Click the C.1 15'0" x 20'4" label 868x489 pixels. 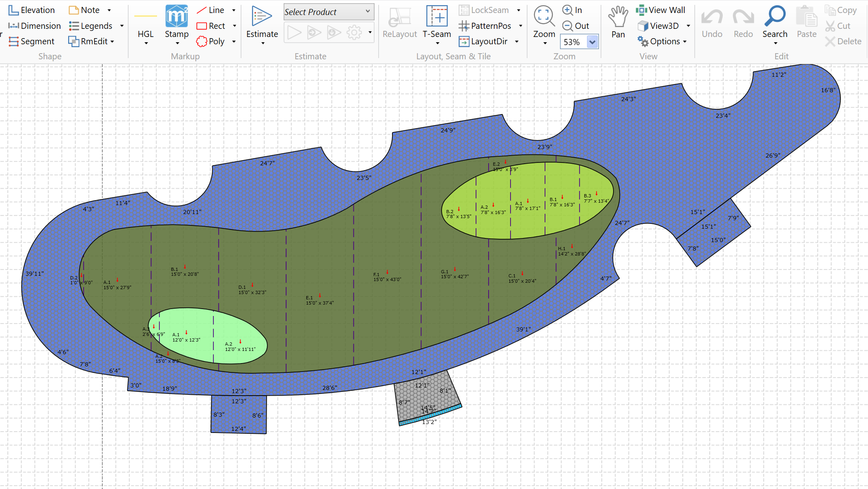point(522,278)
